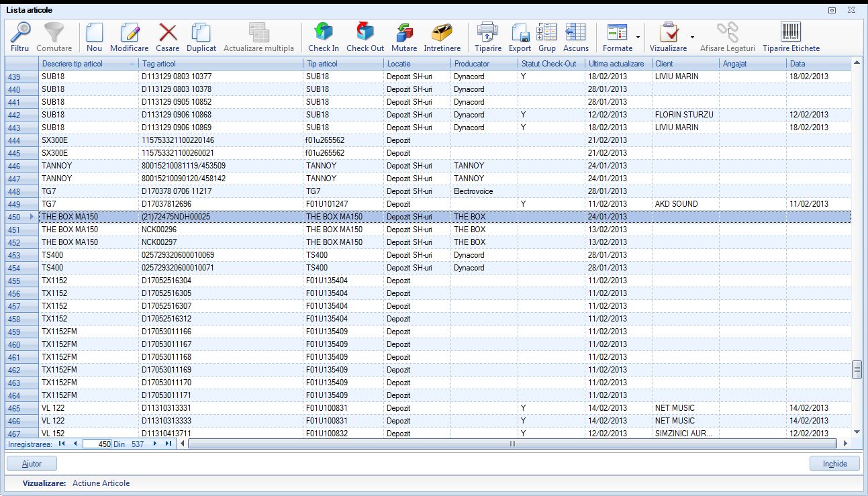Expand the Formate dropdown arrow
Image resolution: width=868 pixels, height=496 pixels.
click(638, 38)
